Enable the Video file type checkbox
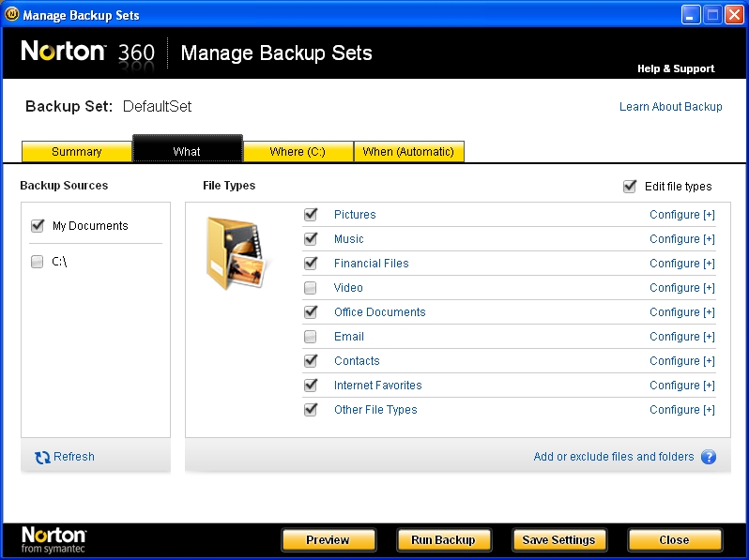Viewport: 749px width, 560px height. tap(311, 288)
